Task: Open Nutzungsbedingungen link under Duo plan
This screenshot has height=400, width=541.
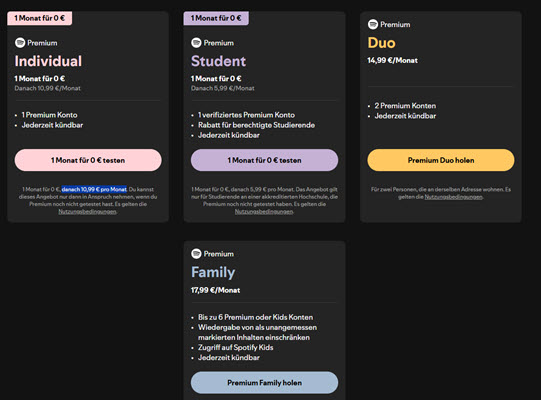Action: [x=453, y=197]
